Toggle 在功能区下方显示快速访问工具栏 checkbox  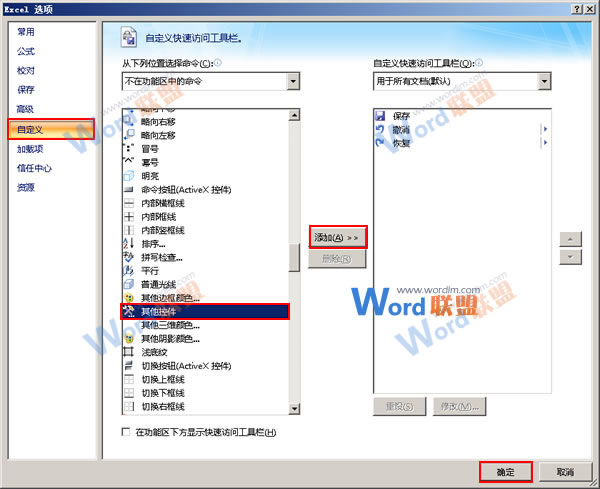[126, 432]
